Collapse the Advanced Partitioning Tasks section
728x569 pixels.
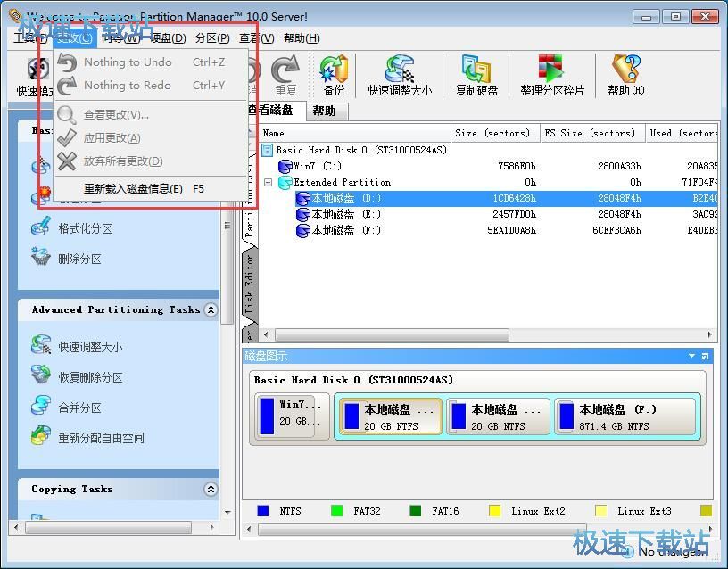[211, 309]
